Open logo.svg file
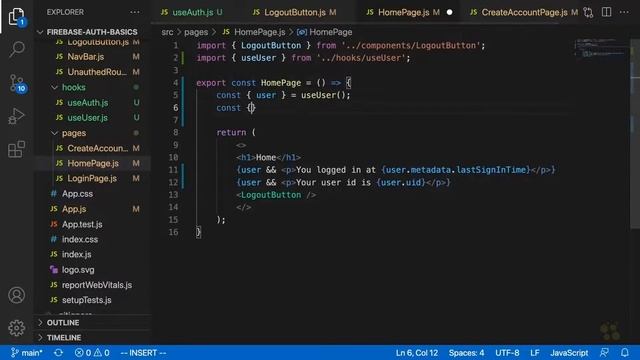The width and height of the screenshot is (640, 360). pyautogui.click(x=78, y=270)
